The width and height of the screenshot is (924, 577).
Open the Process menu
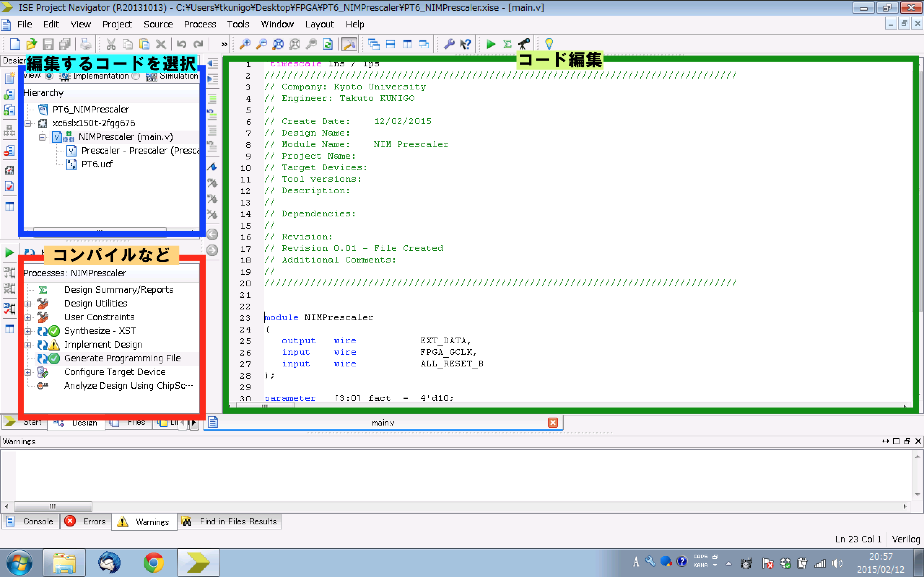200,25
